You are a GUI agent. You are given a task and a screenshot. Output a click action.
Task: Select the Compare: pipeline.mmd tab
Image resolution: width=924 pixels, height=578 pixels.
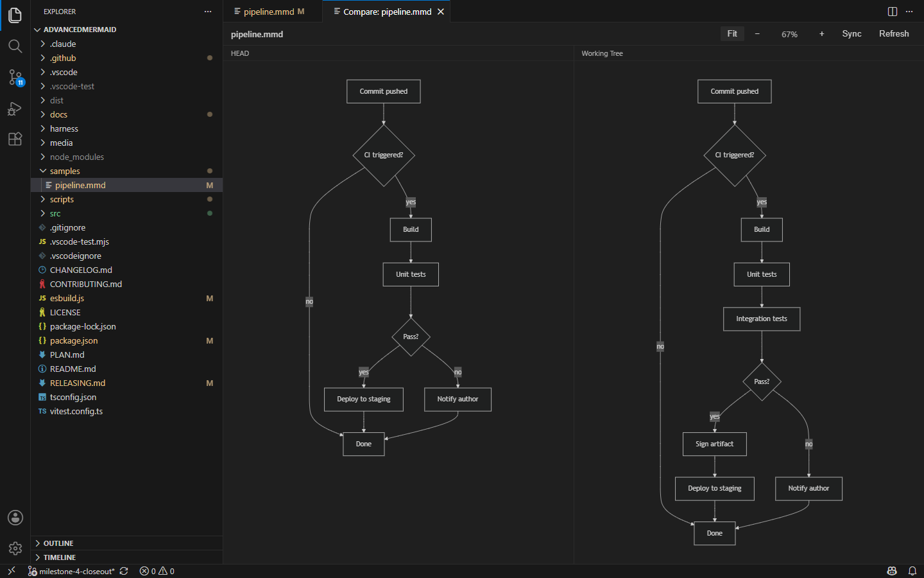387,12
